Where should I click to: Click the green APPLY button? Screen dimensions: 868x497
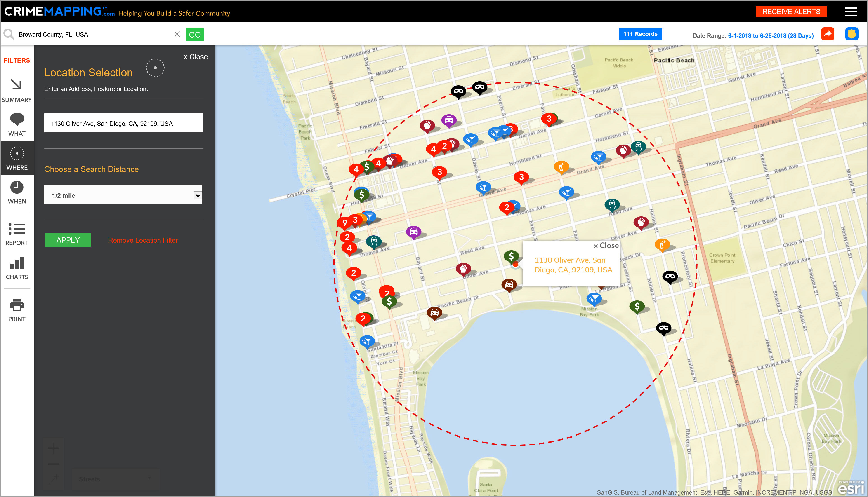pyautogui.click(x=68, y=240)
